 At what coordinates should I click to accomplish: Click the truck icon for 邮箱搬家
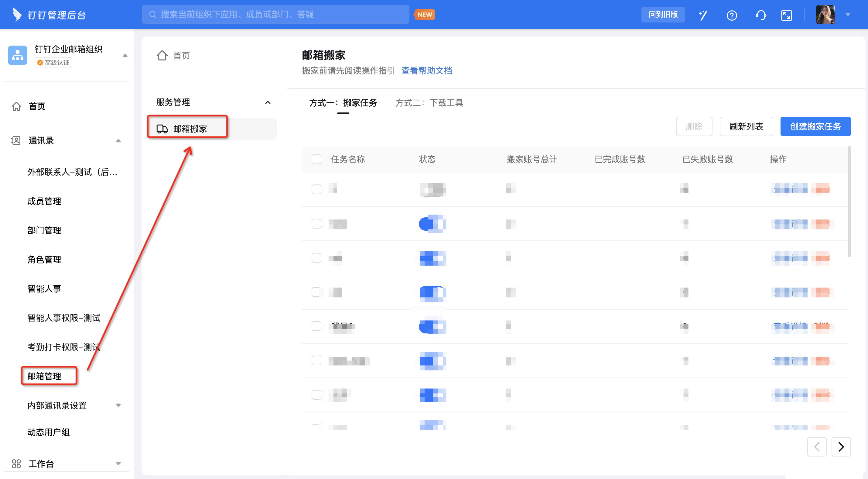click(x=162, y=129)
